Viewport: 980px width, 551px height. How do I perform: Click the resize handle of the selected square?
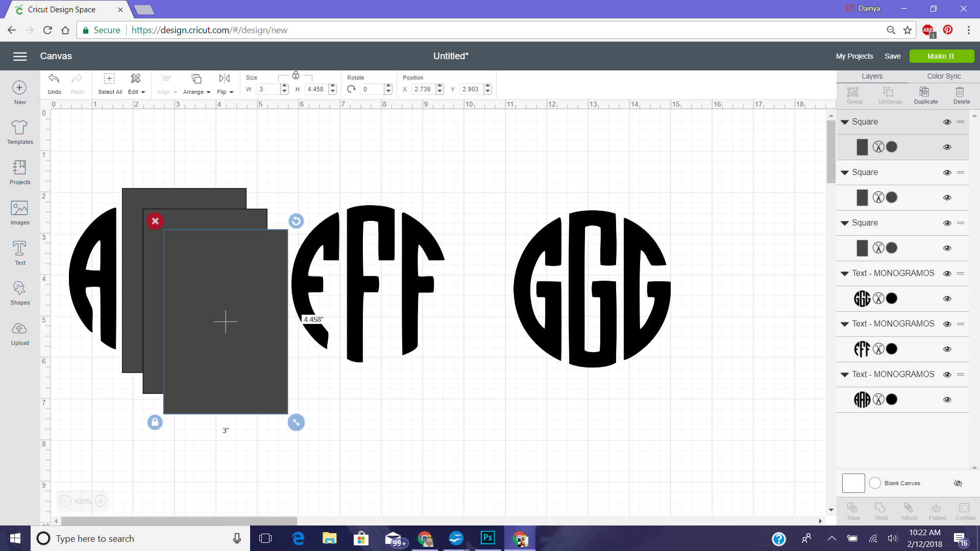click(296, 422)
